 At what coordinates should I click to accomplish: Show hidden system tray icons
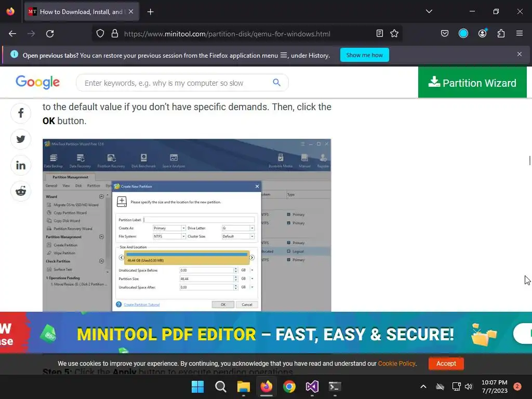[423, 387]
